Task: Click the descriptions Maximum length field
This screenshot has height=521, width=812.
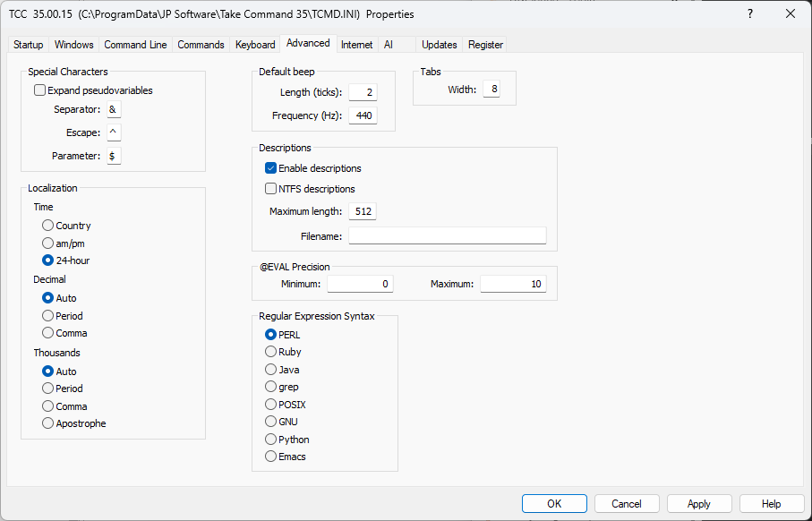Action: point(363,211)
